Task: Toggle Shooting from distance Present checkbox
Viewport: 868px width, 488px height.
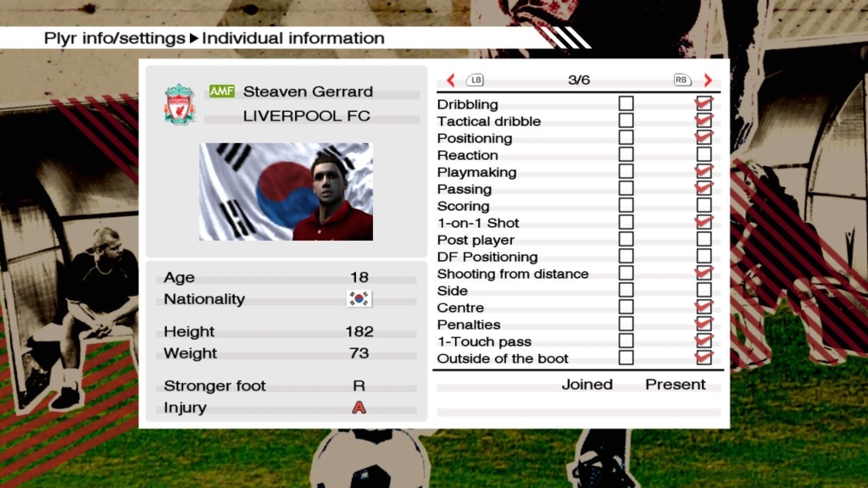Action: point(704,274)
